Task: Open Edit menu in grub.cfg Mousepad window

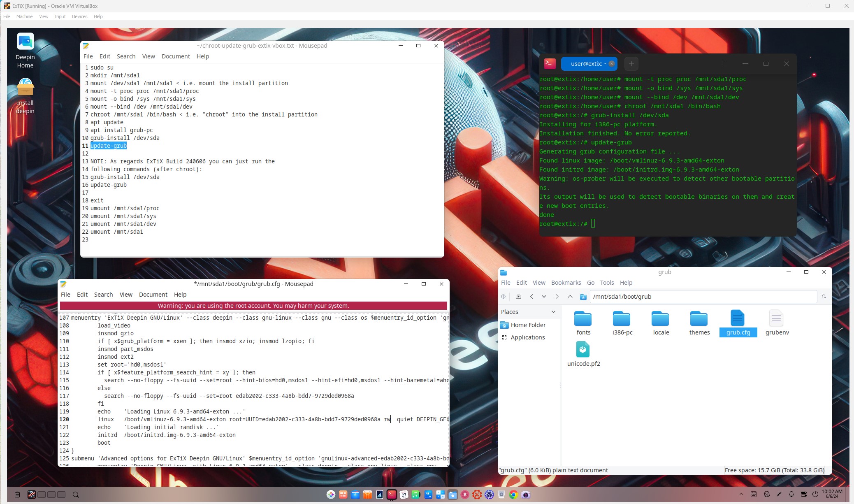Action: click(x=82, y=295)
